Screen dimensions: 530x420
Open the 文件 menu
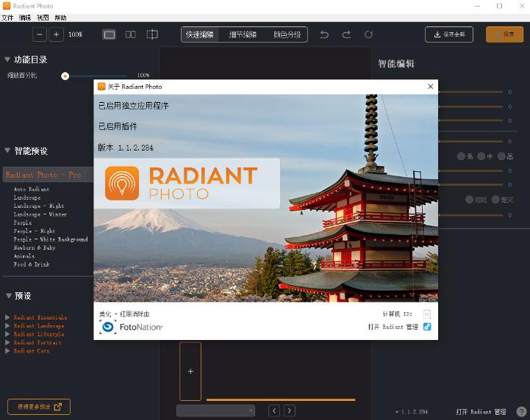(7, 18)
